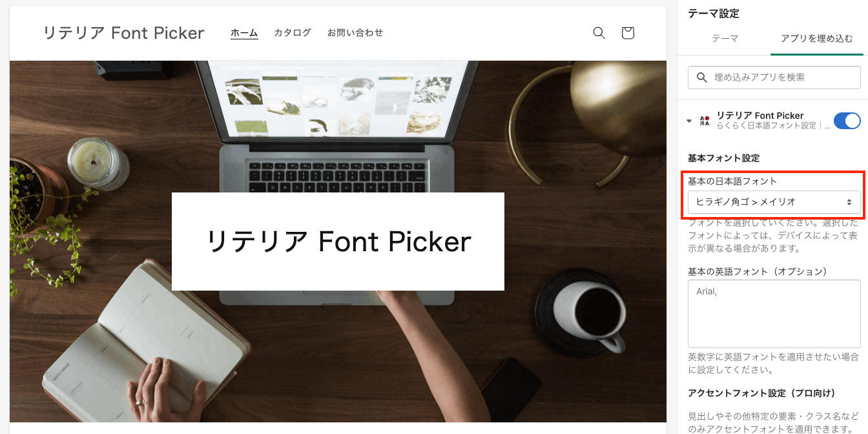868x434 pixels.
Task: Click the リテリア Font Picker app icon
Action: tap(705, 121)
